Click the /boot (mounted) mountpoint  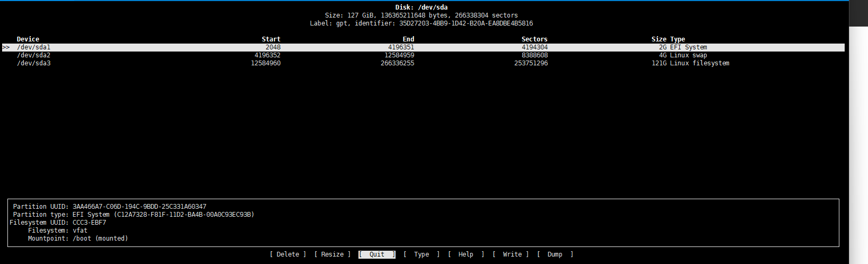[x=100, y=239]
